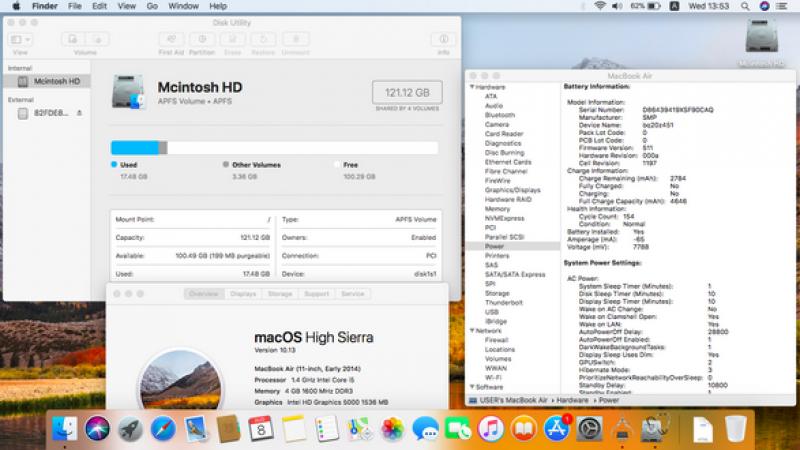The height and width of the screenshot is (450, 800).
Task: Open System Preferences in the Dock
Action: coord(588,429)
